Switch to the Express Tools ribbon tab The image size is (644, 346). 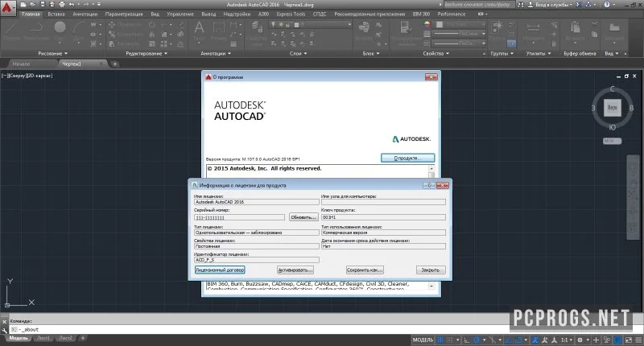tap(291, 14)
